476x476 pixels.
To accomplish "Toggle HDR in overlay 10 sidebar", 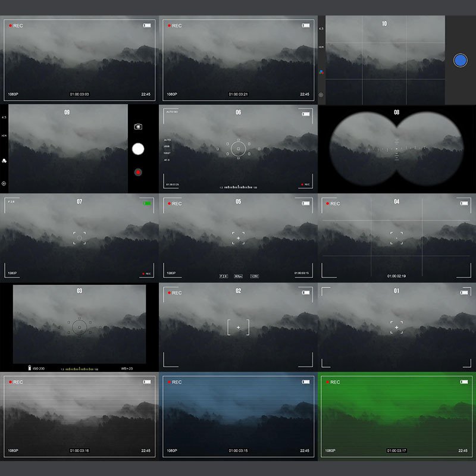I will point(321,46).
